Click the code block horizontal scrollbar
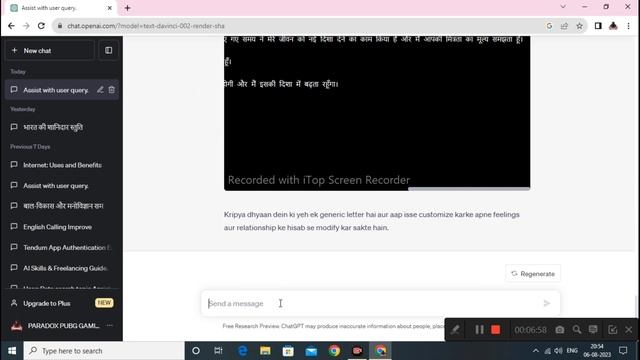 [x=469, y=189]
